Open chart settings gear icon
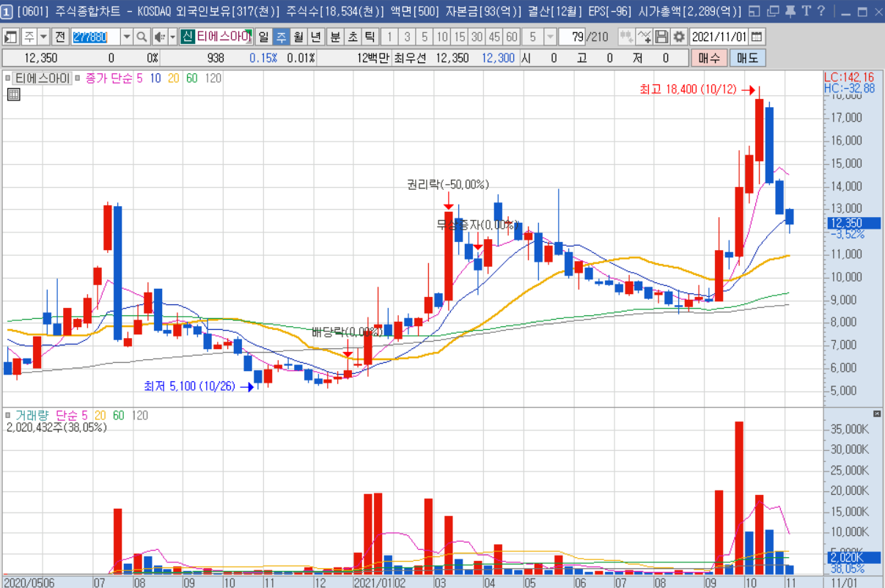 pyautogui.click(x=679, y=37)
